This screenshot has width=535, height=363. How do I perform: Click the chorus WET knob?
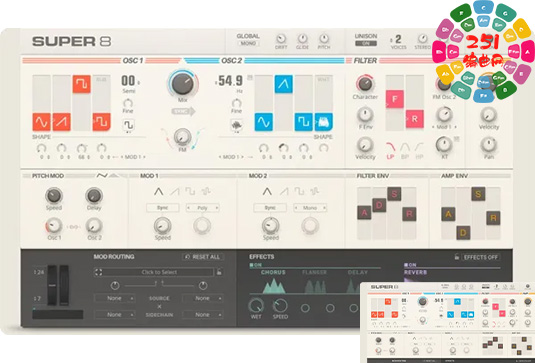tap(256, 306)
